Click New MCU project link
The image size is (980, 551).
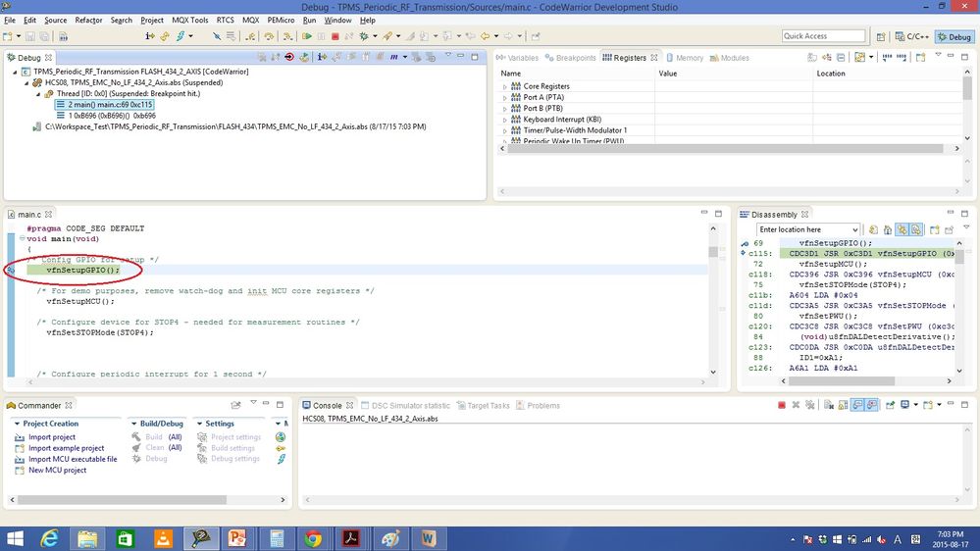(58, 470)
